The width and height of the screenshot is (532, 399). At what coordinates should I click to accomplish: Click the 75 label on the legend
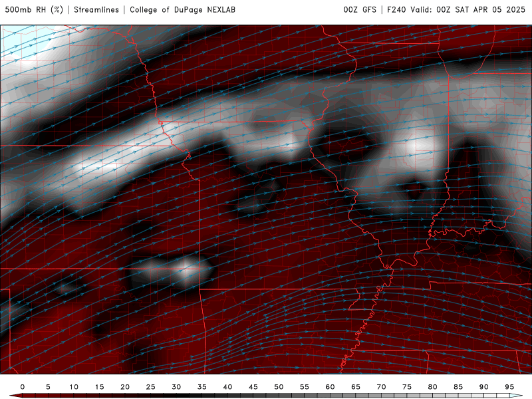click(407, 387)
